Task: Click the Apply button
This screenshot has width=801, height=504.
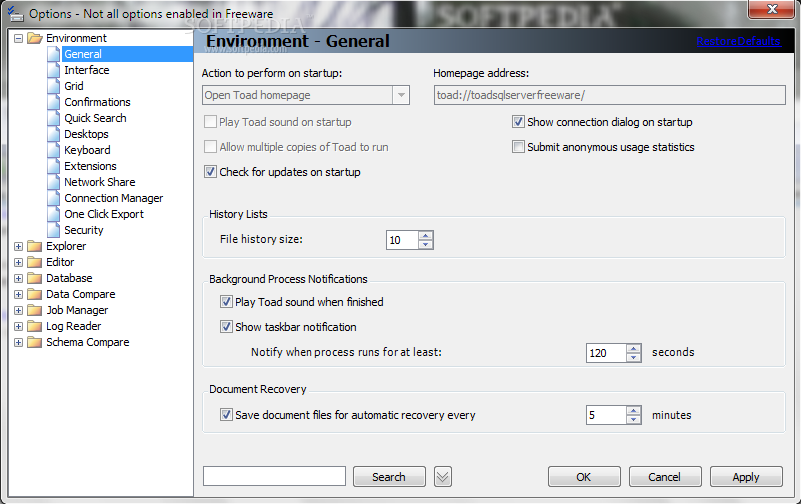Action: 746,476
